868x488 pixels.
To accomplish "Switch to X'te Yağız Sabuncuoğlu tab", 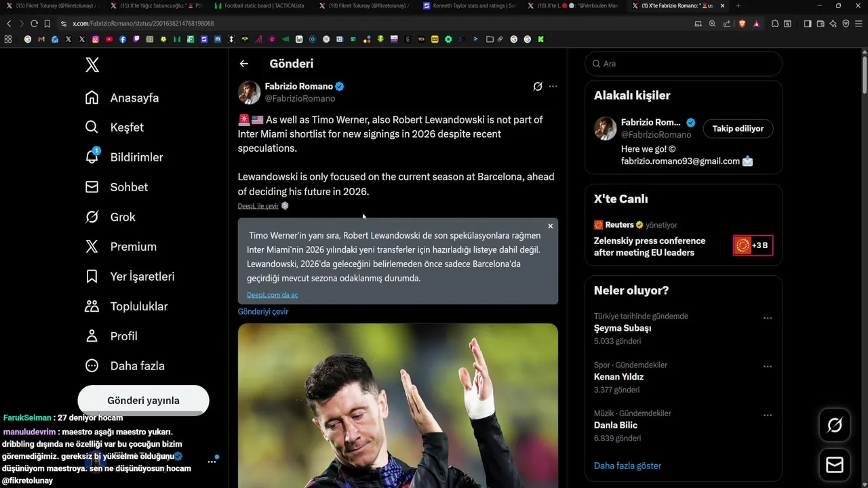I will pos(156,5).
